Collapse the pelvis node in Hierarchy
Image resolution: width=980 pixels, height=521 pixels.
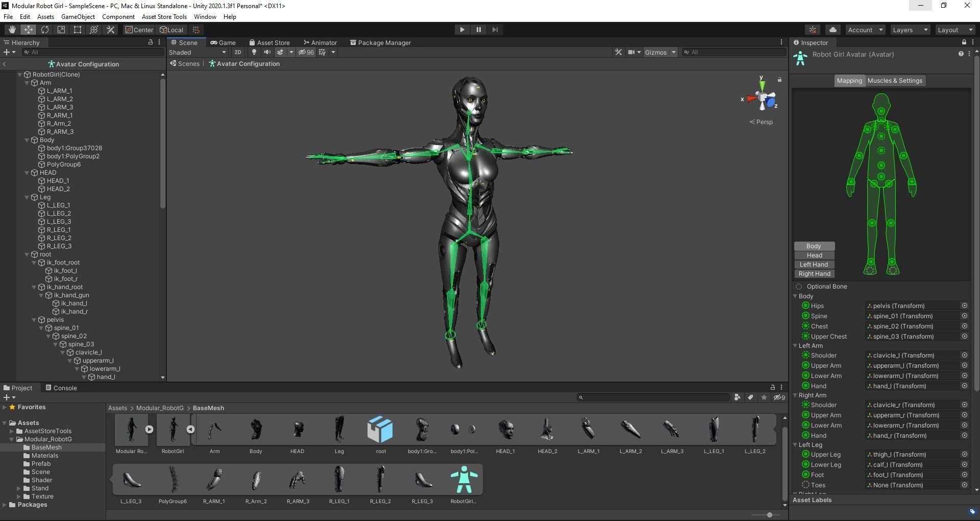[x=34, y=320]
